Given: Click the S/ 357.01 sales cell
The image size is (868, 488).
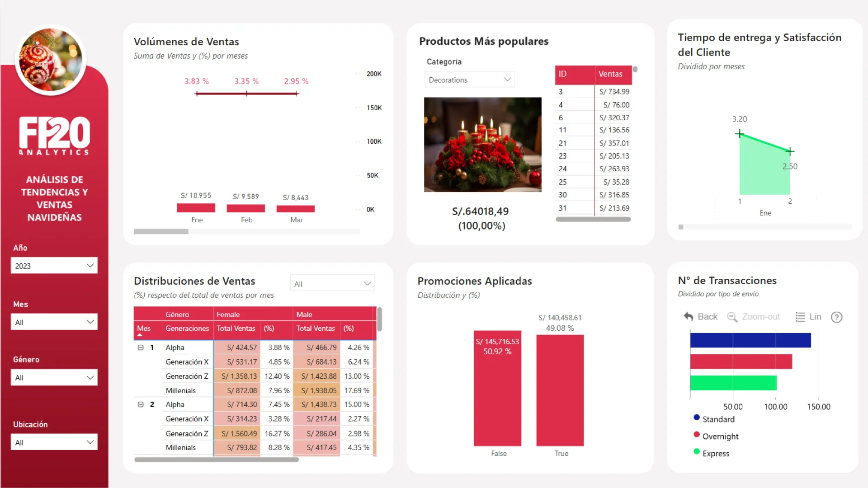Looking at the screenshot, I should click(x=614, y=143).
